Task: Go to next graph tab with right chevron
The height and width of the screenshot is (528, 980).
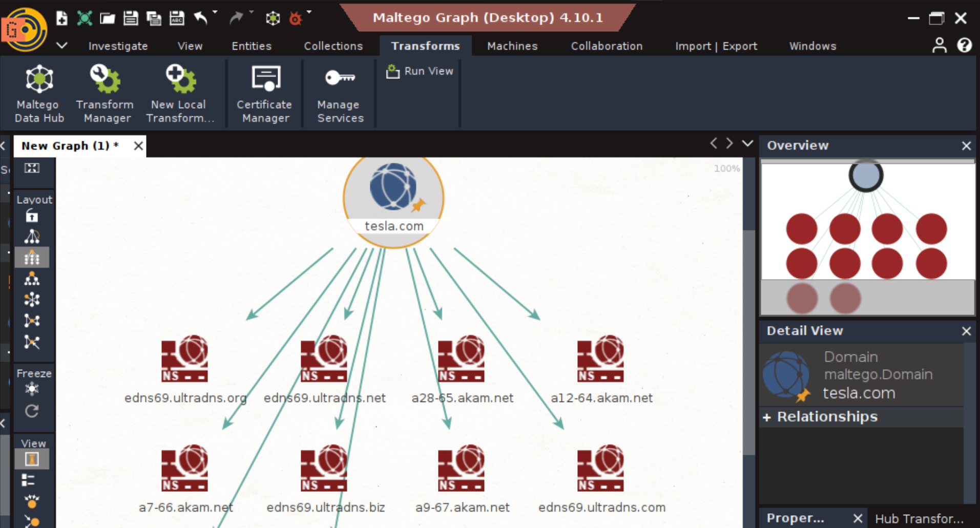Action: pyautogui.click(x=729, y=143)
